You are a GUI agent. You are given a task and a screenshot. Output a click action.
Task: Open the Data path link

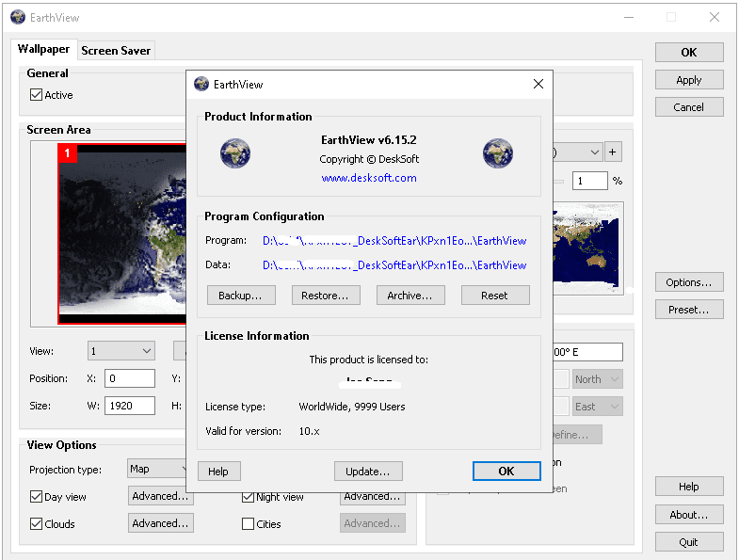(x=394, y=265)
